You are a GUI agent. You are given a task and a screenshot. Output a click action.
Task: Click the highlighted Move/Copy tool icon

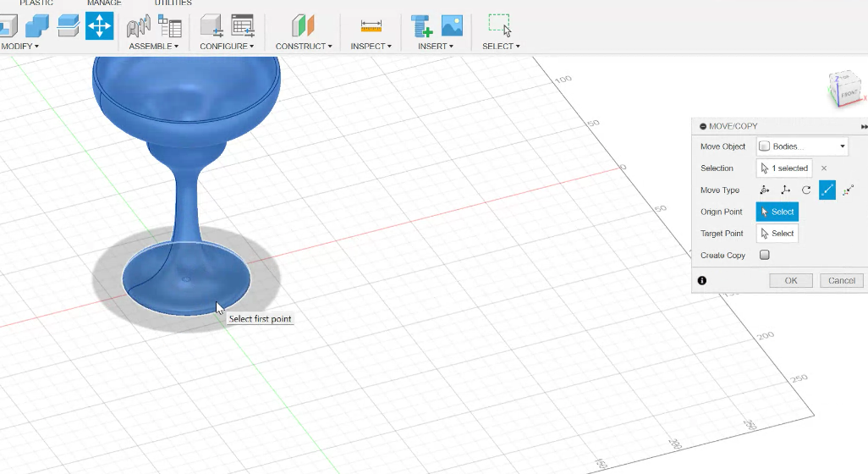(x=100, y=25)
